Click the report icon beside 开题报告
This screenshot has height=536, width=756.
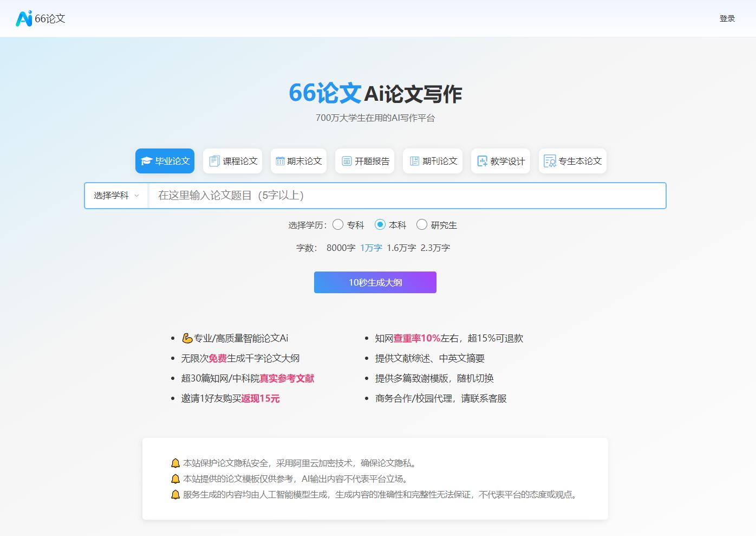347,161
